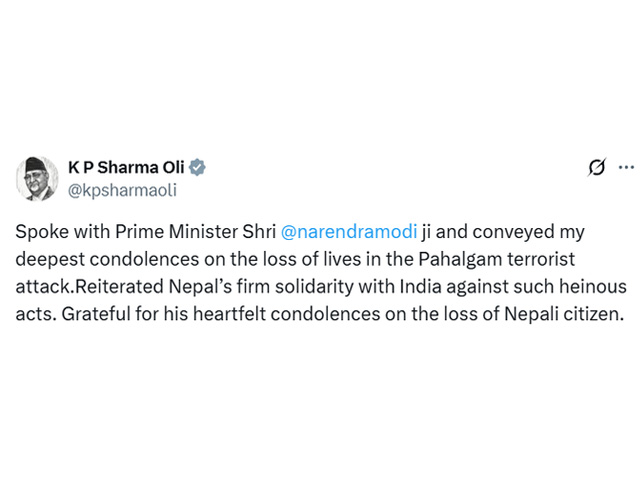
Task: Open K P Sharma Oli's profile picture
Action: [x=37, y=178]
